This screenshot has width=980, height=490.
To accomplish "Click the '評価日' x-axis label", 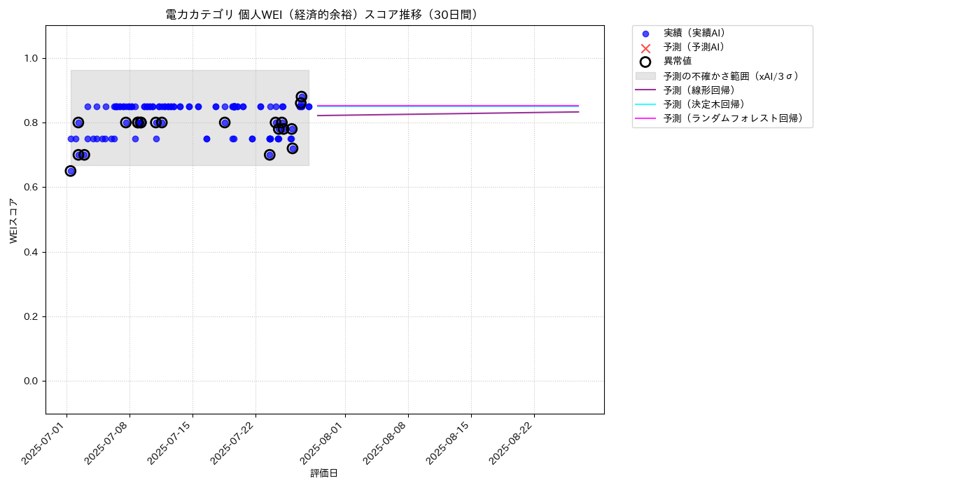I will (x=324, y=473).
